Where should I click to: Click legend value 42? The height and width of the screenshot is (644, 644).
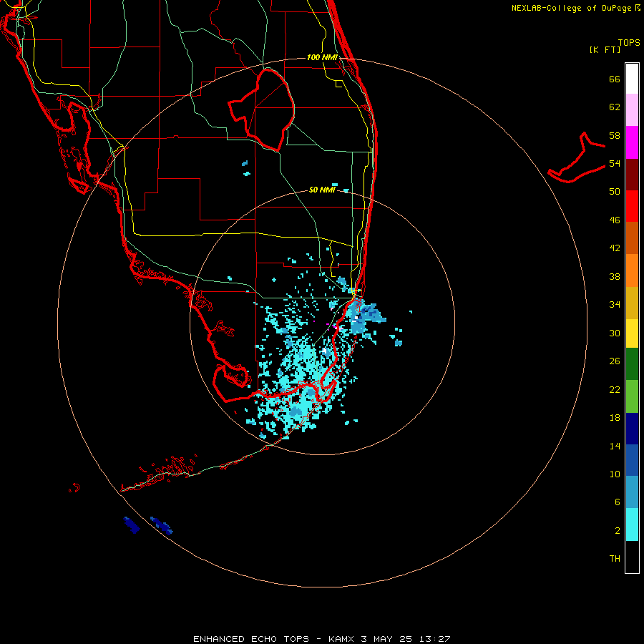click(615, 248)
